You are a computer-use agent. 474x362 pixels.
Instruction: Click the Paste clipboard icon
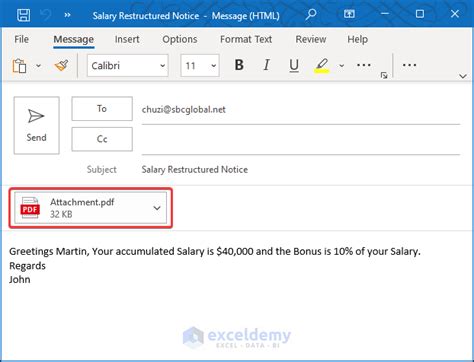click(x=19, y=66)
